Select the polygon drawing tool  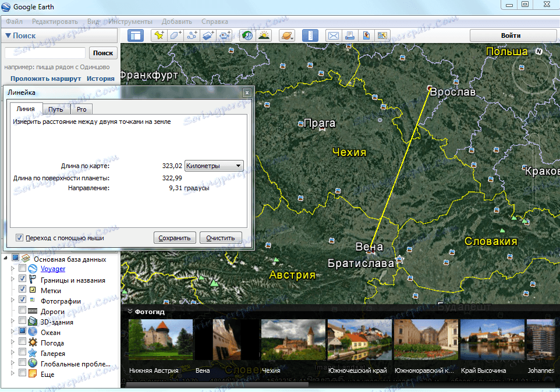174,35
